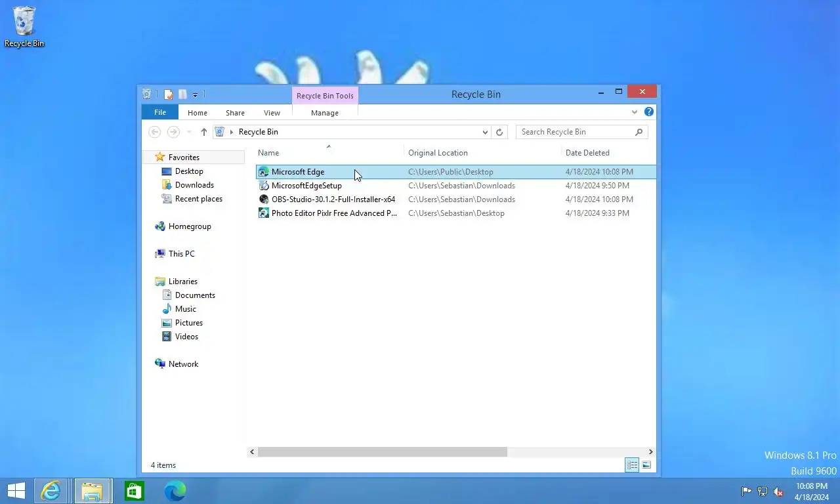Click the muted volume tray icon
This screenshot has height=504, width=840.
pos(778,492)
